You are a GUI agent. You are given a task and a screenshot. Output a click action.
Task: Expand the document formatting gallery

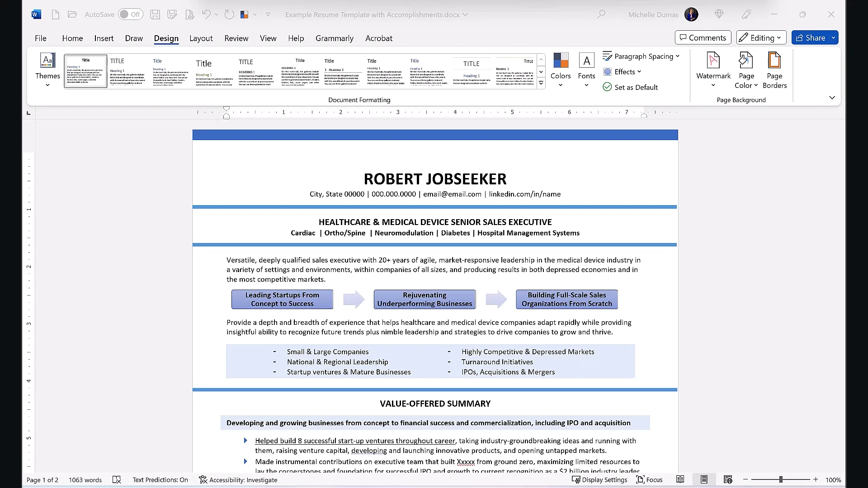coord(541,83)
